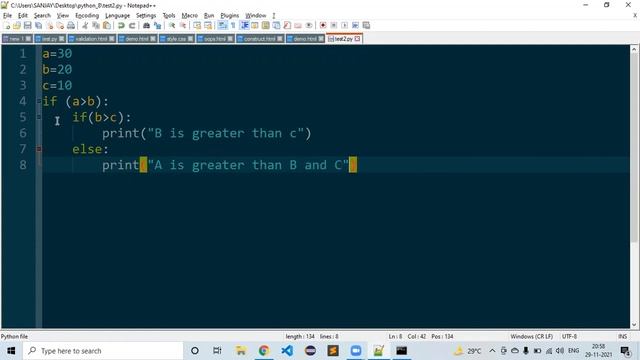
Task: Show hidden system tray icons chevron
Action: (492, 351)
